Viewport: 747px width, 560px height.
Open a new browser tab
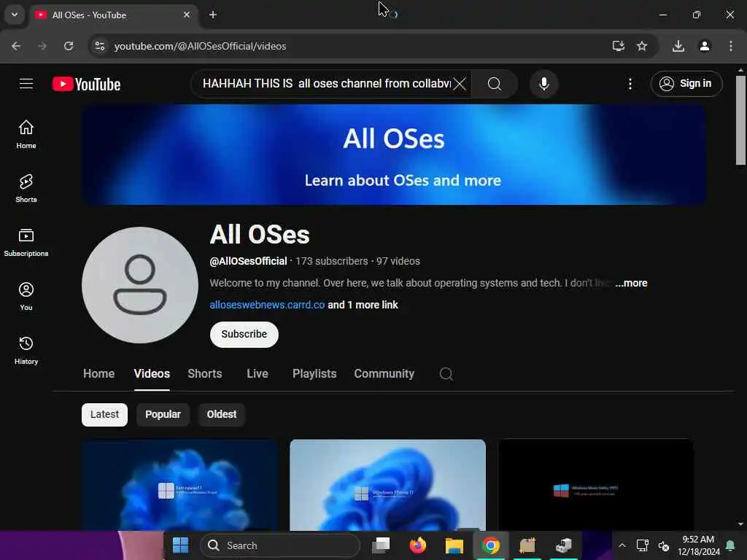(213, 15)
